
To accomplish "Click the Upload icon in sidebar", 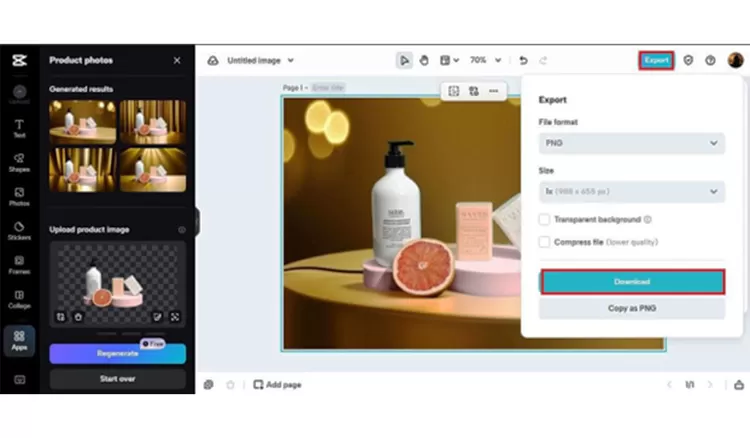I will pyautogui.click(x=19, y=94).
